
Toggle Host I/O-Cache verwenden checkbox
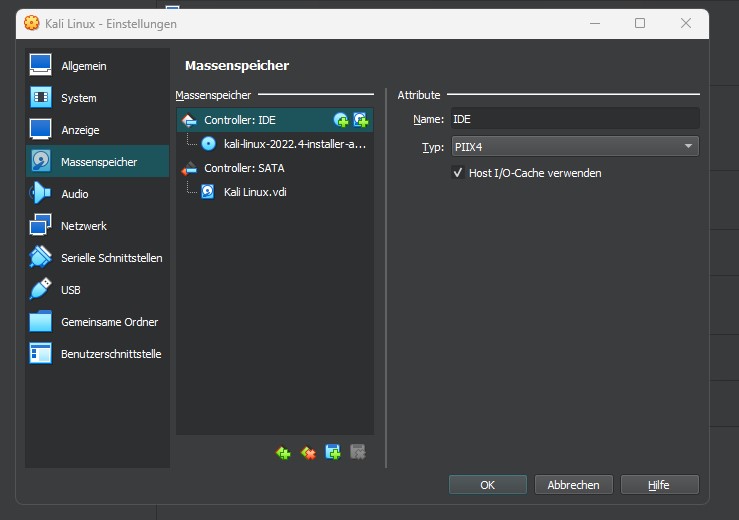[458, 173]
